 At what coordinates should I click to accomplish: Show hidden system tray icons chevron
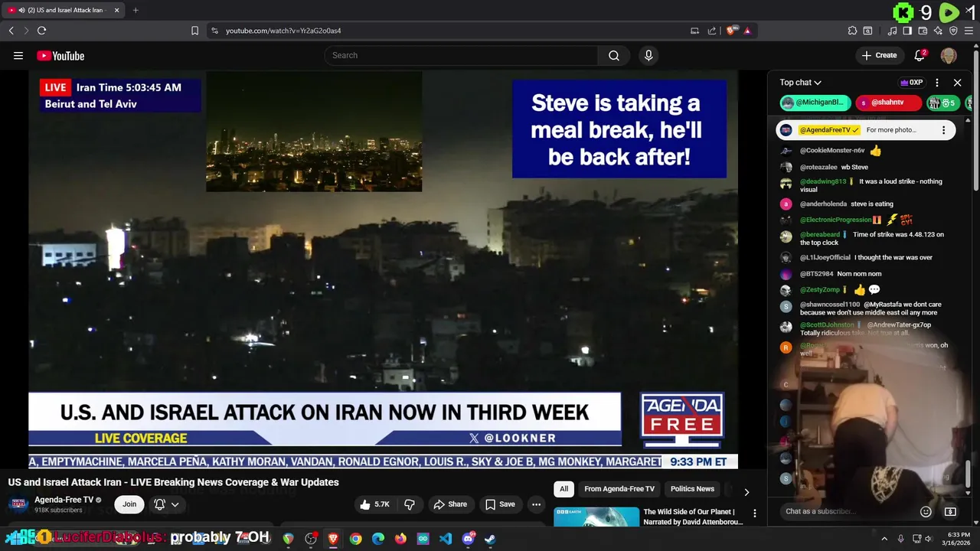[884, 539]
